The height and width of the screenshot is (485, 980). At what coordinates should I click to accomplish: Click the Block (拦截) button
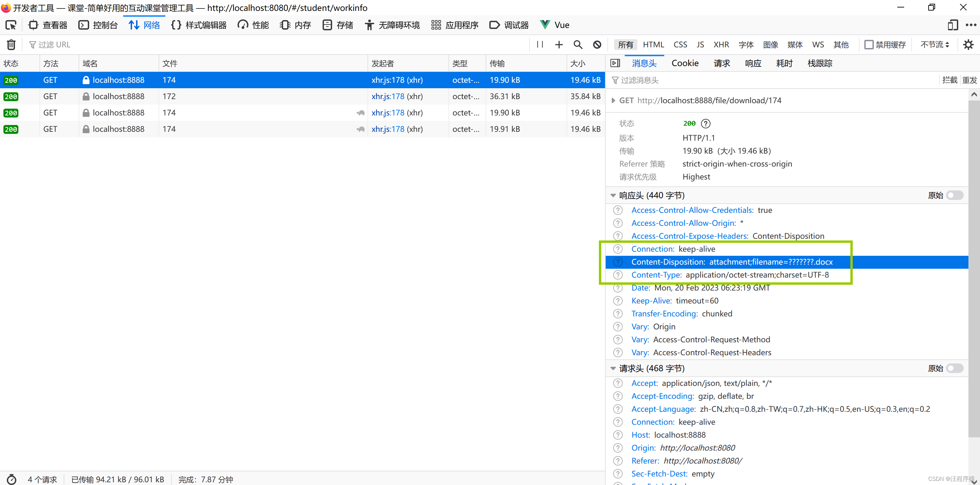point(950,80)
